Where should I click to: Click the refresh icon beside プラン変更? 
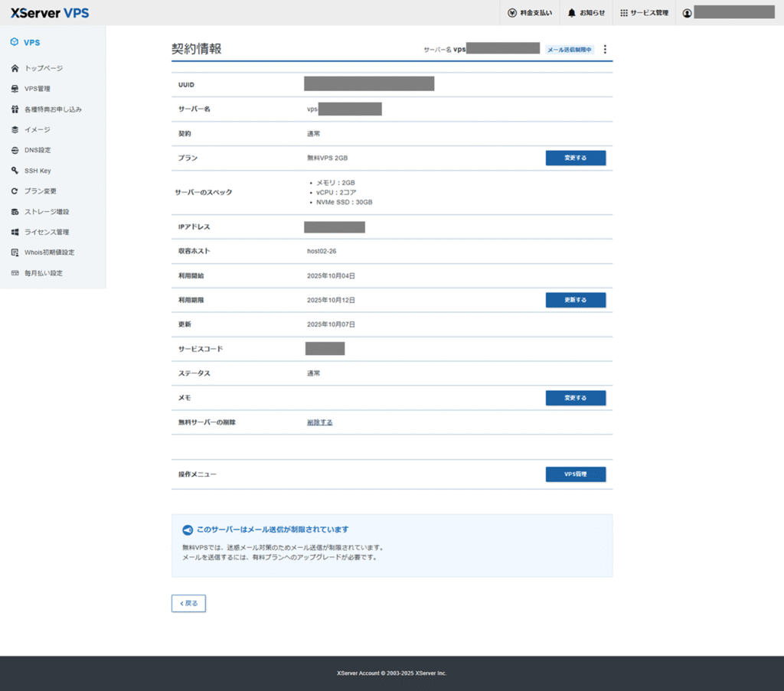tap(15, 191)
